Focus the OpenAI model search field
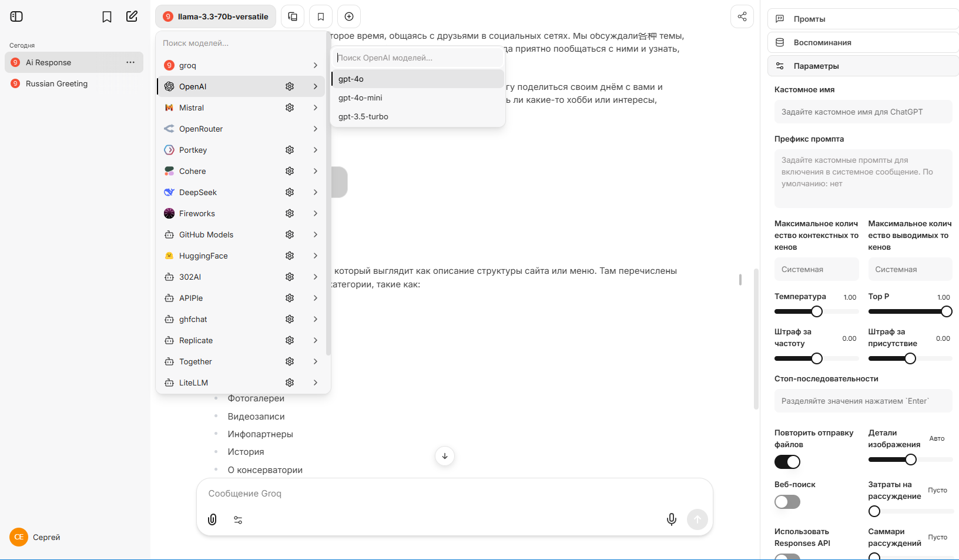The image size is (959, 560). tap(418, 58)
